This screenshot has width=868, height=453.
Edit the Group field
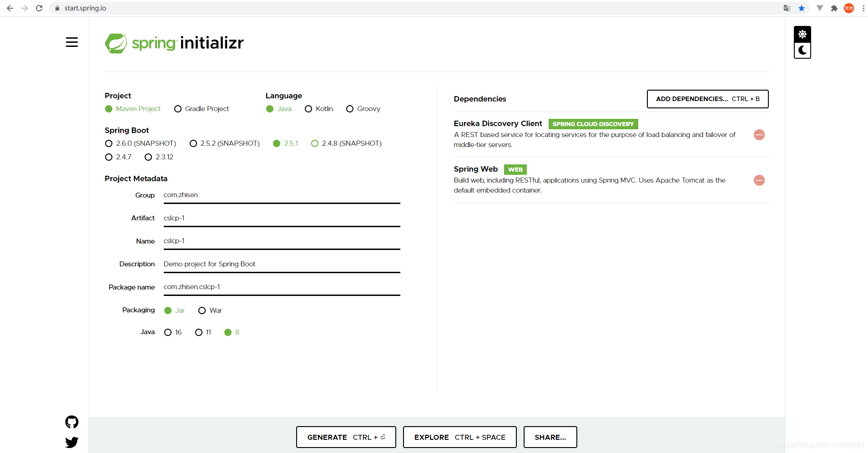[282, 195]
